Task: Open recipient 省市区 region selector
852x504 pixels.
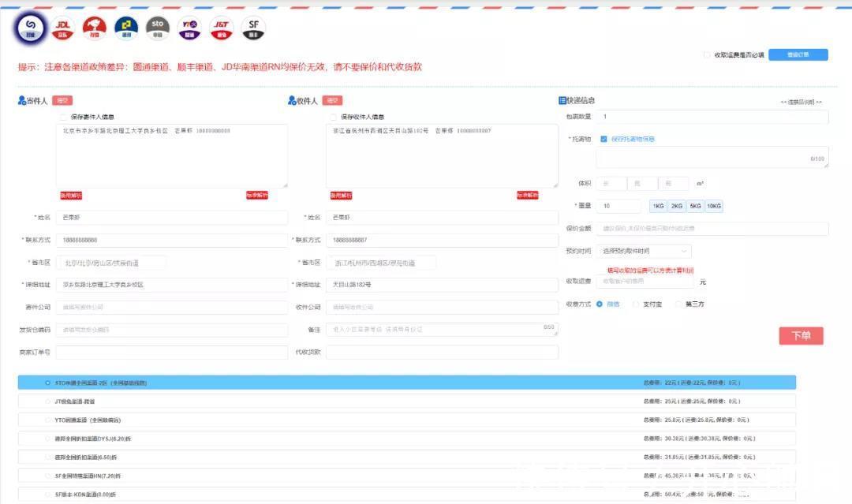Action: 380,263
